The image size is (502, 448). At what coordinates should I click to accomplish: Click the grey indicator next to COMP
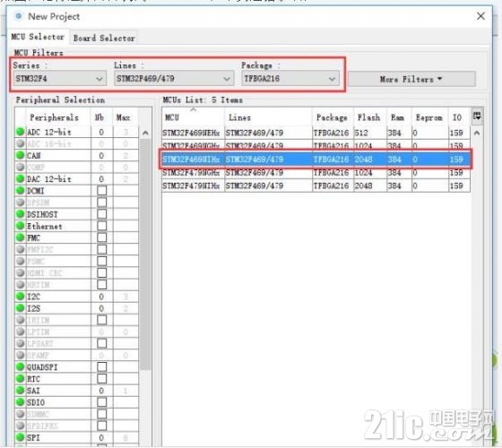point(20,167)
